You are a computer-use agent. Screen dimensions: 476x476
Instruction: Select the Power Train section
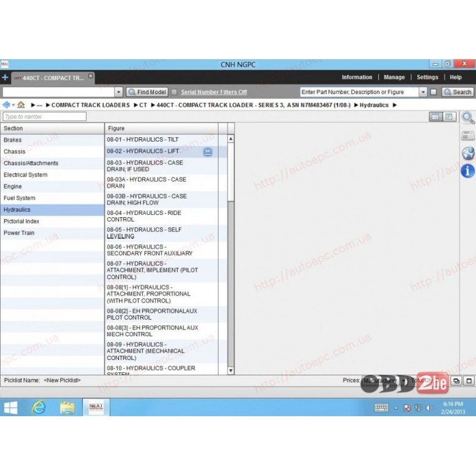coord(52,233)
